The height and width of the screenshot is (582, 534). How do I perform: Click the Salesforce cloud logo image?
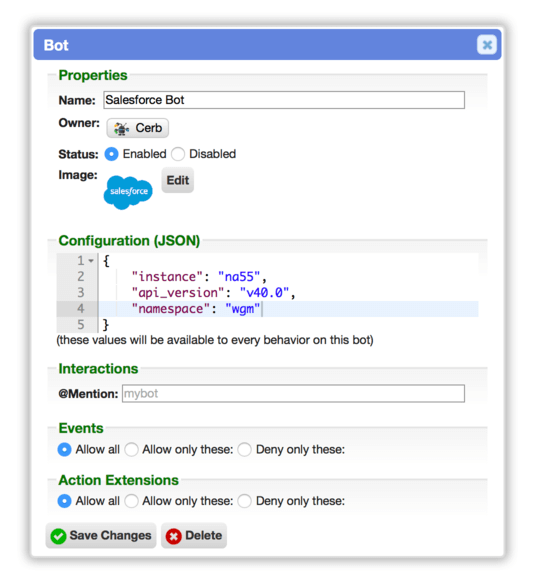pyautogui.click(x=128, y=192)
